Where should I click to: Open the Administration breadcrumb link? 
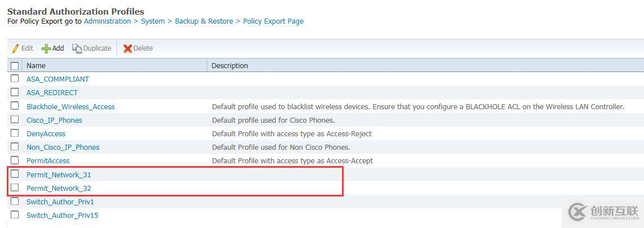[x=107, y=21]
